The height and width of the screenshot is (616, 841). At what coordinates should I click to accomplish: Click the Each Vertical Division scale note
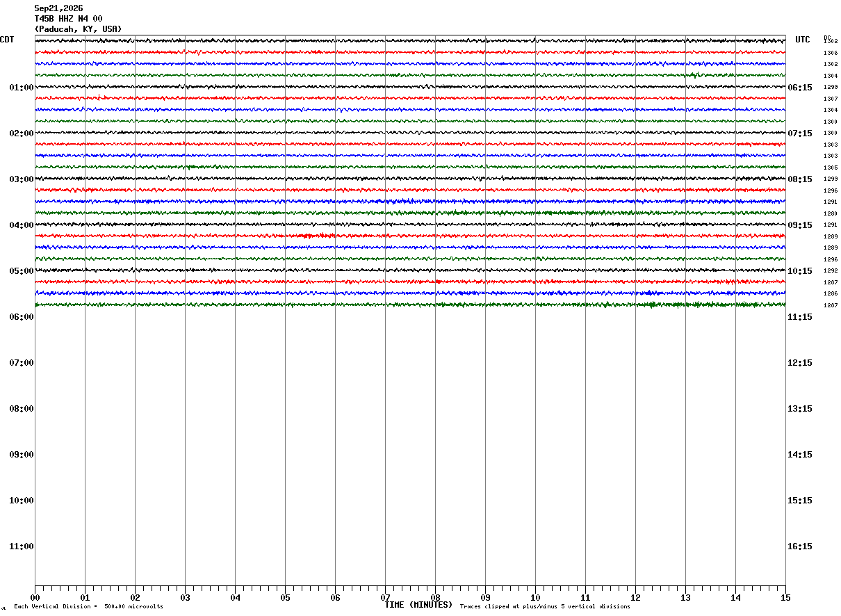(88, 607)
